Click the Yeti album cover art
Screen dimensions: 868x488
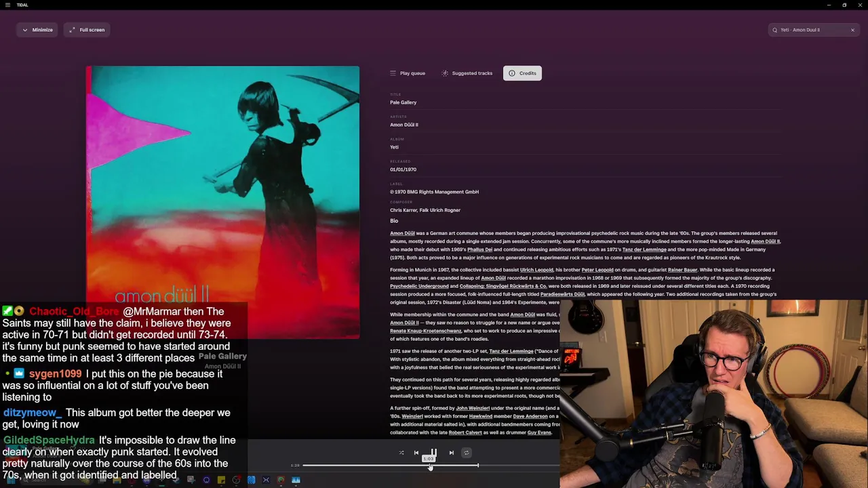click(222, 202)
